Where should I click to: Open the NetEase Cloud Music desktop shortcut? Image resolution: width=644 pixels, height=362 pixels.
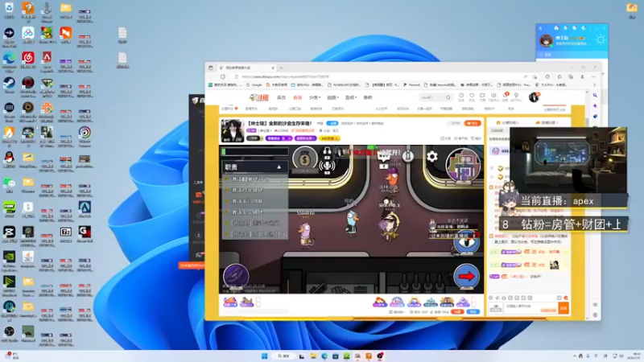(x=28, y=61)
